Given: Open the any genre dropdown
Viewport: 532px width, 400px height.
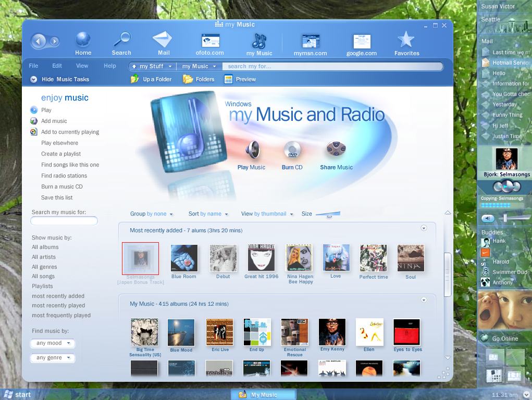Looking at the screenshot, I should (53, 358).
